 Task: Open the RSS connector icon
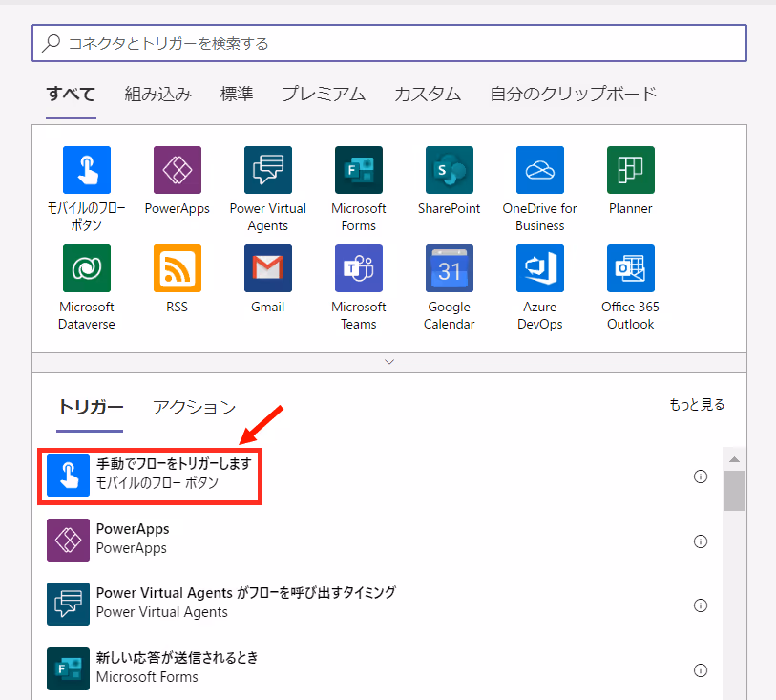click(178, 268)
